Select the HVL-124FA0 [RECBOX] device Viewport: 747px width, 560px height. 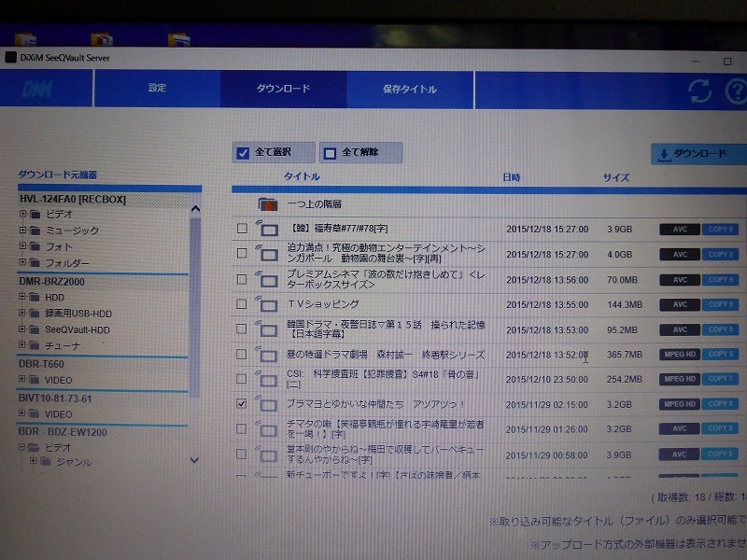pos(73,200)
